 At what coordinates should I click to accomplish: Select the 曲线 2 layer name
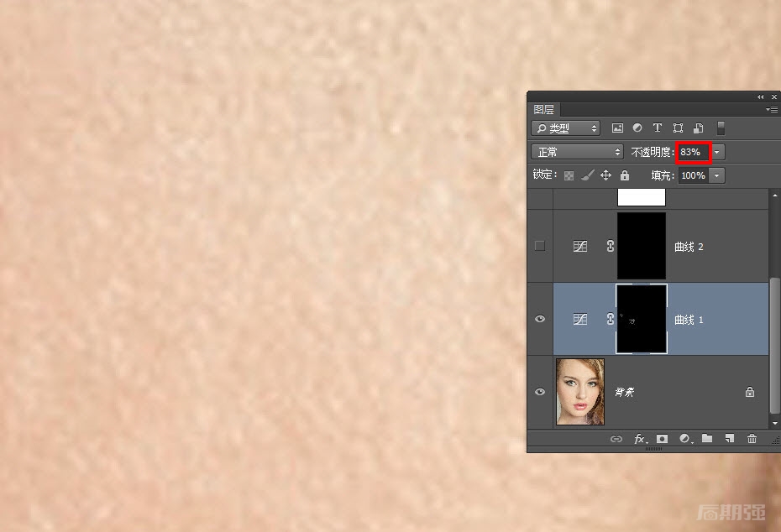pos(689,247)
